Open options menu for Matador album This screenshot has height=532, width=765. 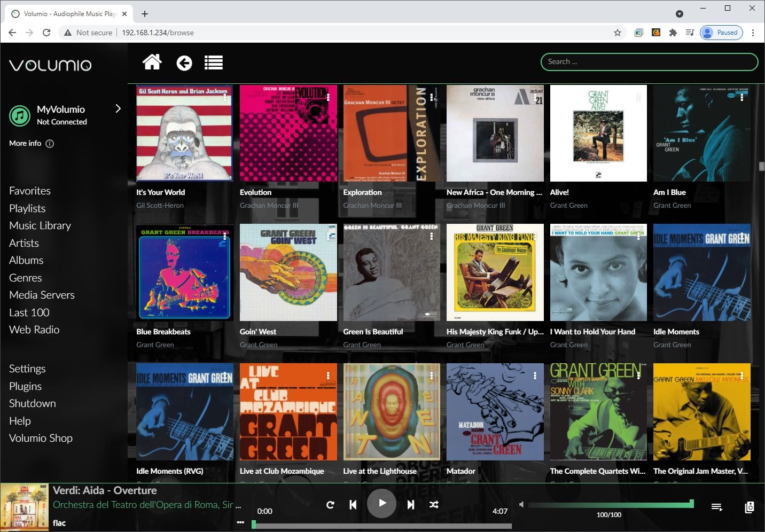click(x=535, y=376)
